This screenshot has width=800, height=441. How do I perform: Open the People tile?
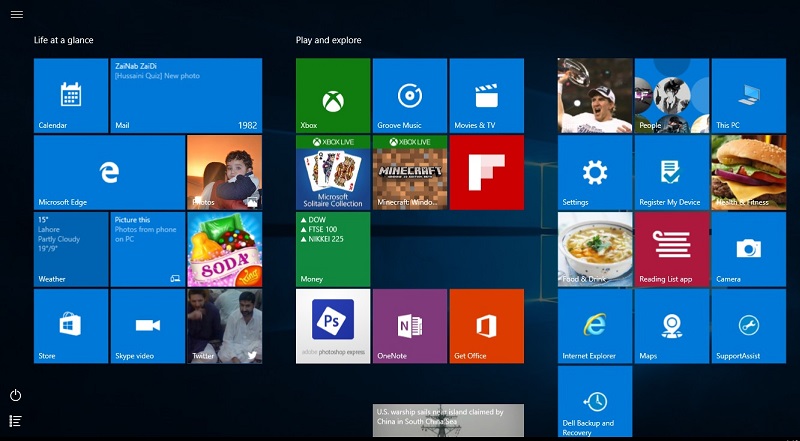pos(672,95)
